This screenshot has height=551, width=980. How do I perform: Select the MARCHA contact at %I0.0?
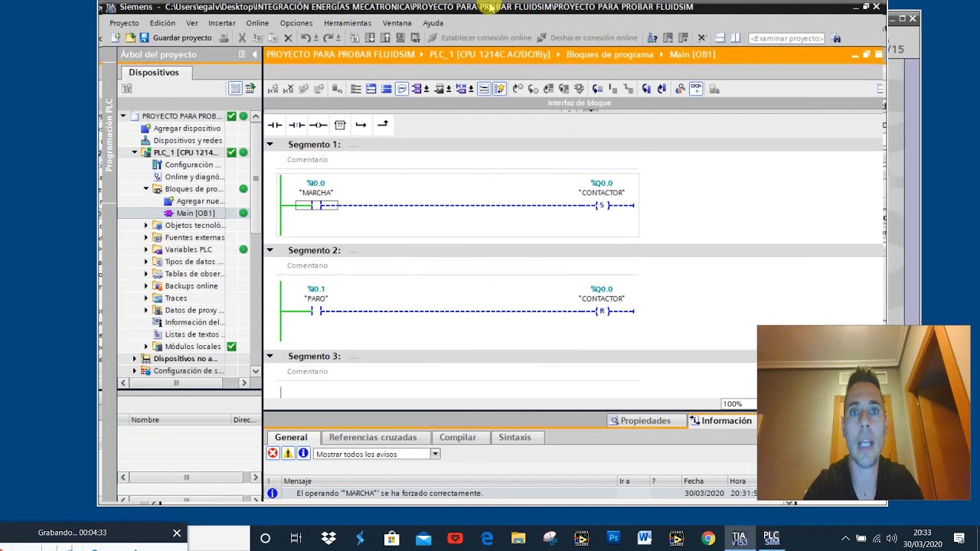[x=316, y=205]
